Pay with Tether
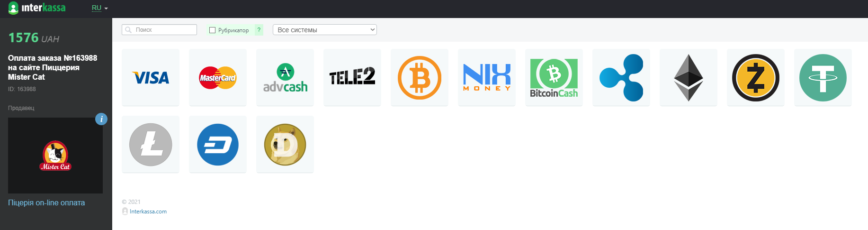Image resolution: width=868 pixels, height=230 pixels. tap(823, 77)
